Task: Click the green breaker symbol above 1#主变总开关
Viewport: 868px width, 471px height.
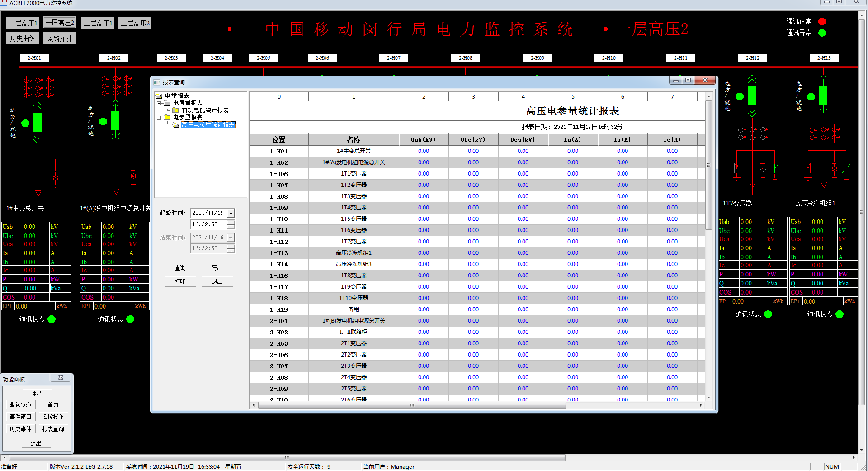Action: click(x=38, y=122)
